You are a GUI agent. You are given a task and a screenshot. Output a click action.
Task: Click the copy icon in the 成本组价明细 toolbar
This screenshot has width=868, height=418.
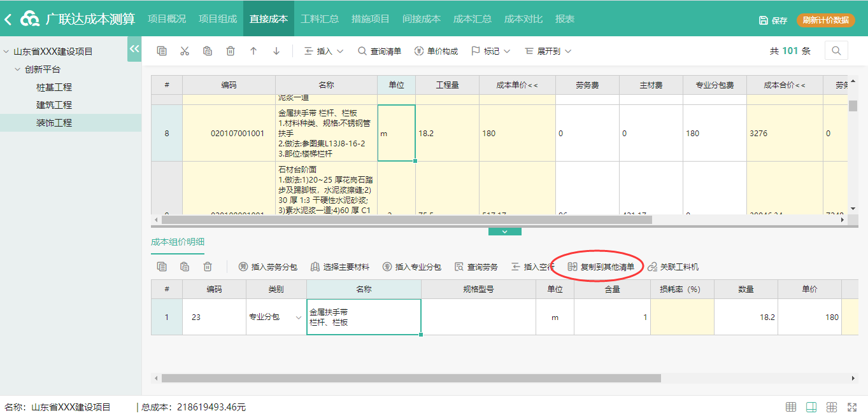tap(162, 267)
